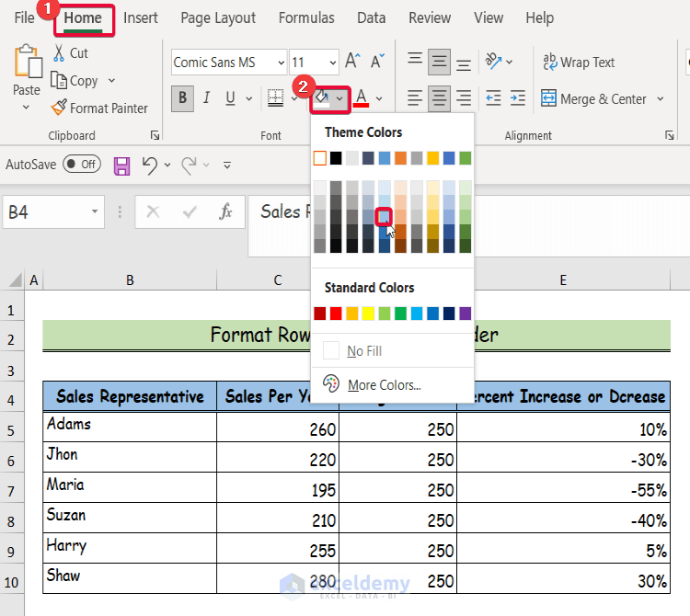Select column B header

(x=130, y=280)
